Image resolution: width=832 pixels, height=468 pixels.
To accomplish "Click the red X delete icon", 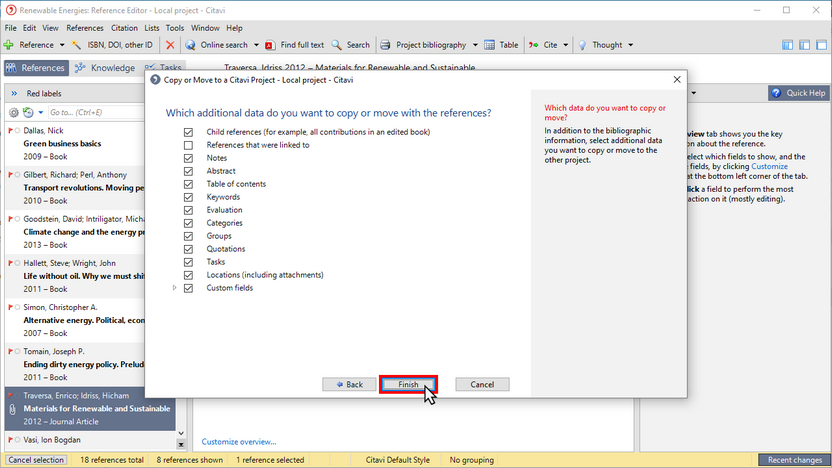I will 170,45.
